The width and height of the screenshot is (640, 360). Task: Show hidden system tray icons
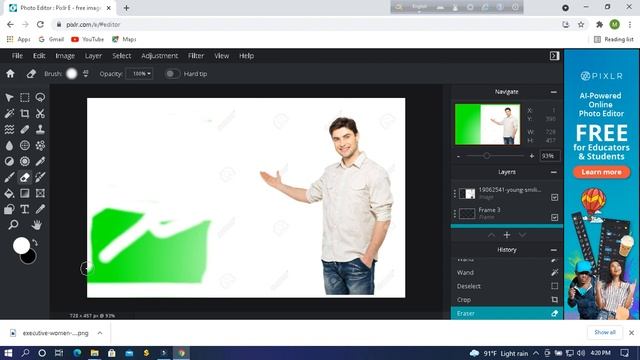click(x=536, y=353)
